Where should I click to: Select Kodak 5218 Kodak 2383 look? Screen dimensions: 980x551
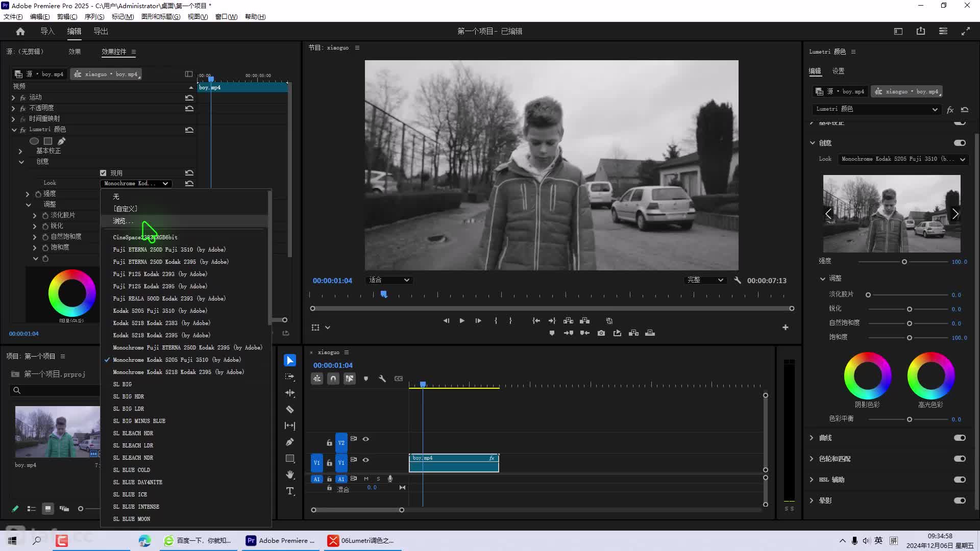tap(162, 323)
